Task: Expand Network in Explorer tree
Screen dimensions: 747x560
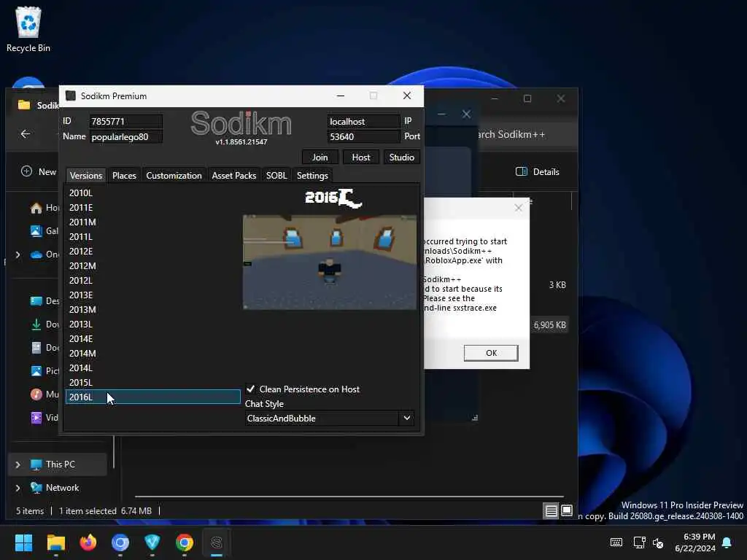Action: [18, 488]
